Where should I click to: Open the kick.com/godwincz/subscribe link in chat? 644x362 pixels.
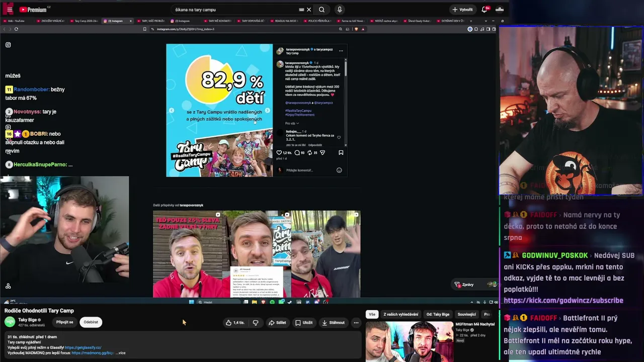(x=563, y=301)
